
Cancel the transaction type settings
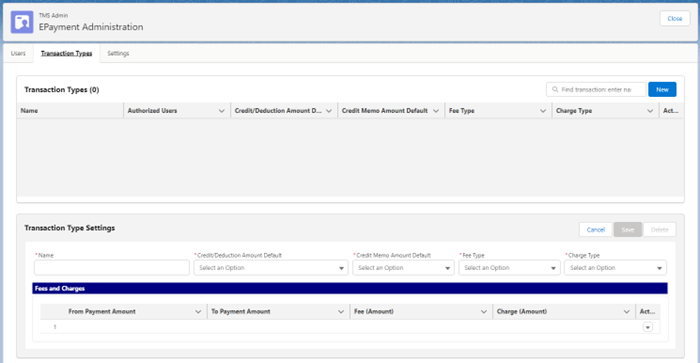tap(596, 229)
